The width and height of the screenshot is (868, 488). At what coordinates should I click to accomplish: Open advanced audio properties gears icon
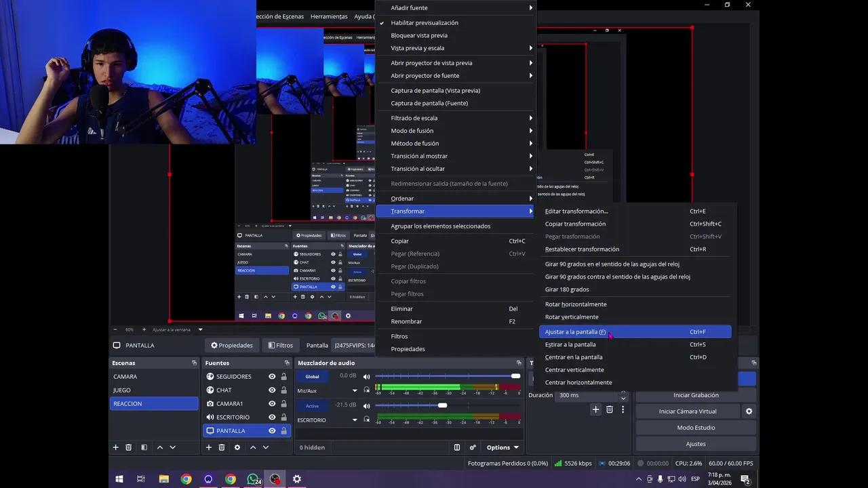473,447
